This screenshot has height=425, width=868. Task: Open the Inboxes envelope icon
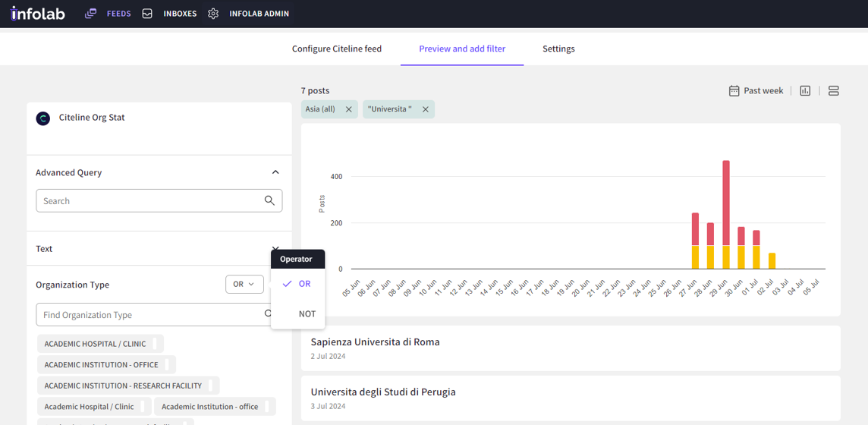coord(147,14)
